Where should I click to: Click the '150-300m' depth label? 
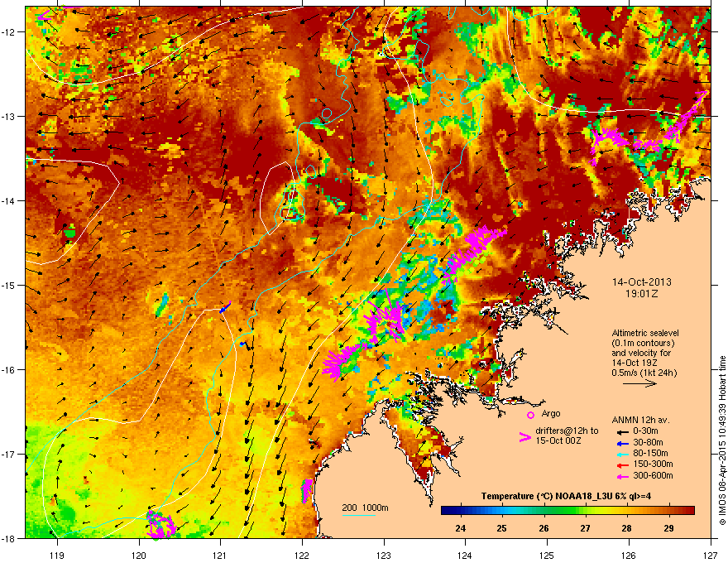tap(653, 464)
